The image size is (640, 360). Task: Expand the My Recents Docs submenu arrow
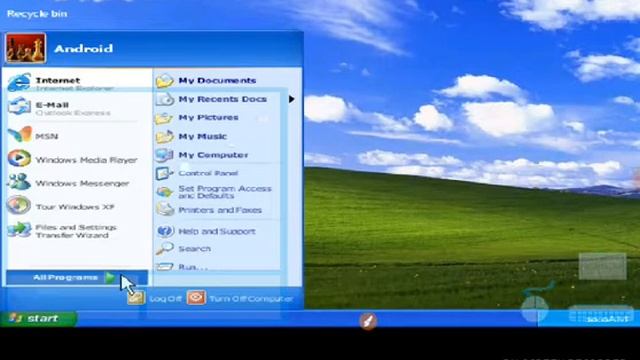[291, 99]
